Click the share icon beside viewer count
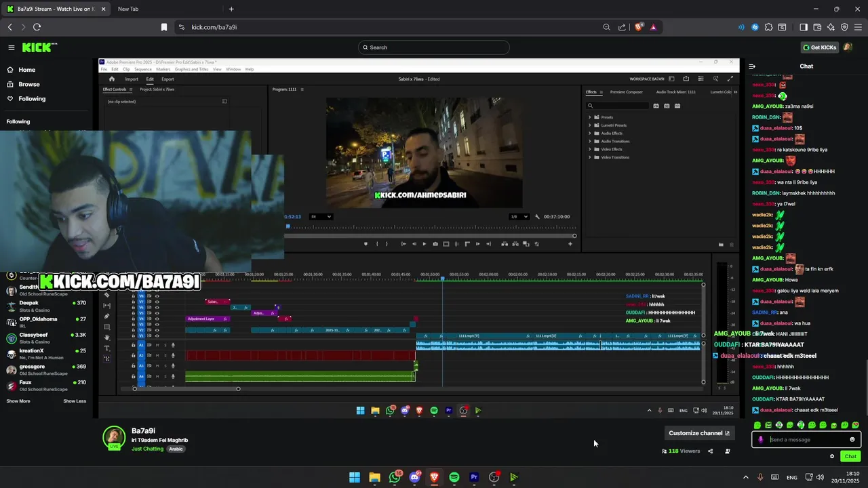 click(x=711, y=451)
